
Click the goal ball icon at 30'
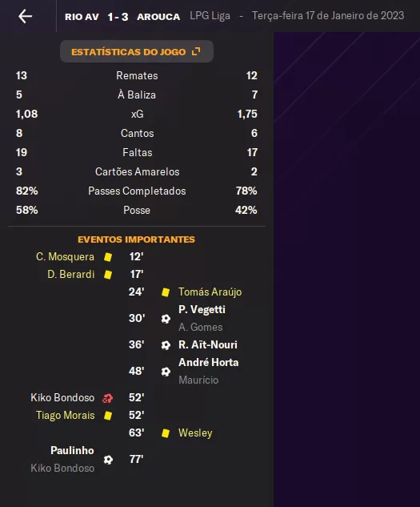166,319
